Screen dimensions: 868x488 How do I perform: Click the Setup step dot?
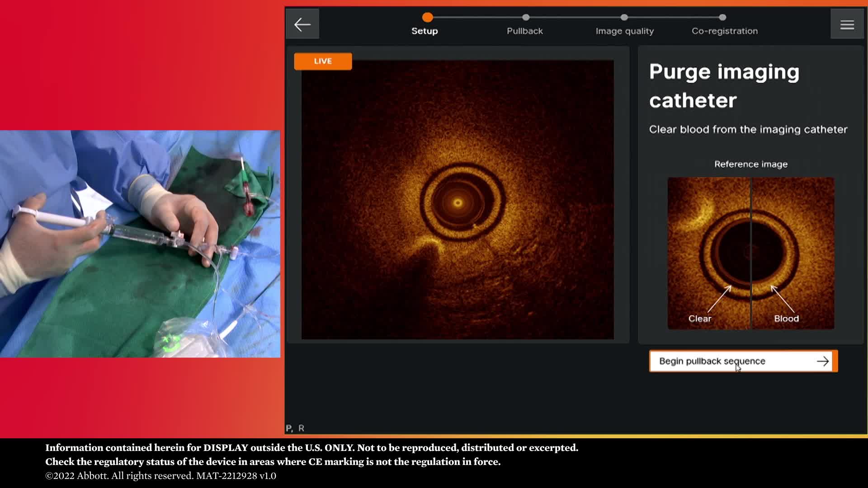coord(427,18)
